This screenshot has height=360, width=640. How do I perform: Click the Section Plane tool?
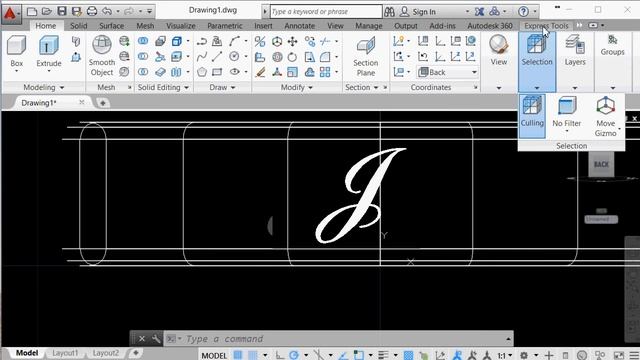tap(365, 56)
